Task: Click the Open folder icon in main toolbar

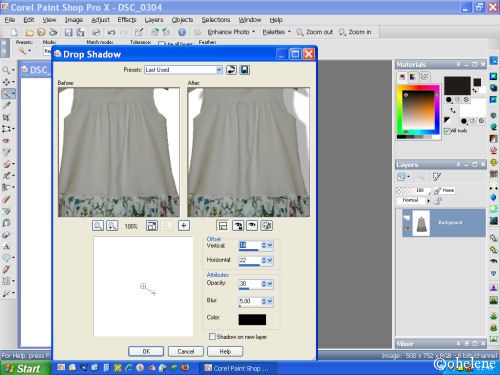Action: [x=29, y=32]
